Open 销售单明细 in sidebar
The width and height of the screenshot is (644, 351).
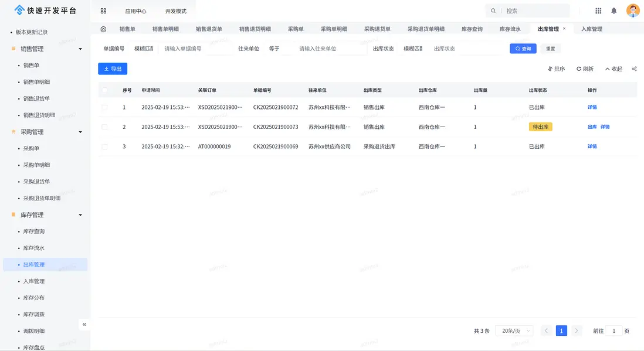click(x=36, y=82)
